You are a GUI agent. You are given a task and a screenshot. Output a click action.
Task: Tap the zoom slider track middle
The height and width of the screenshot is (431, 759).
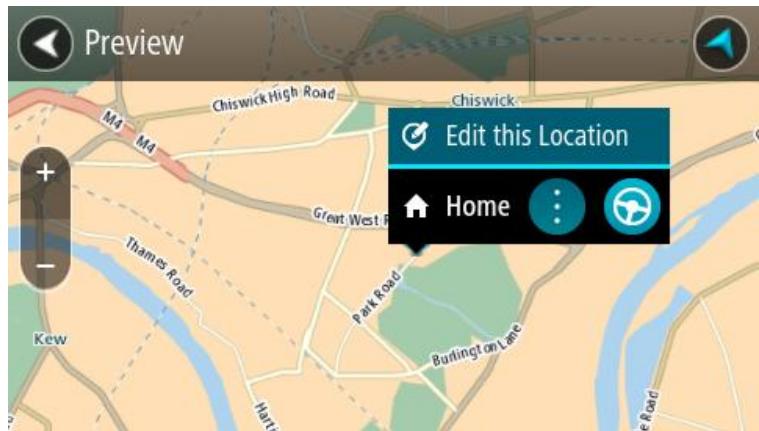[46, 219]
